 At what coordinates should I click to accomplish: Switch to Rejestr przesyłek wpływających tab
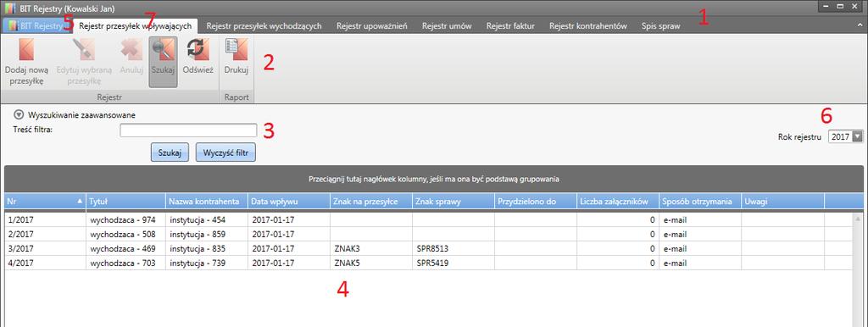click(x=135, y=26)
